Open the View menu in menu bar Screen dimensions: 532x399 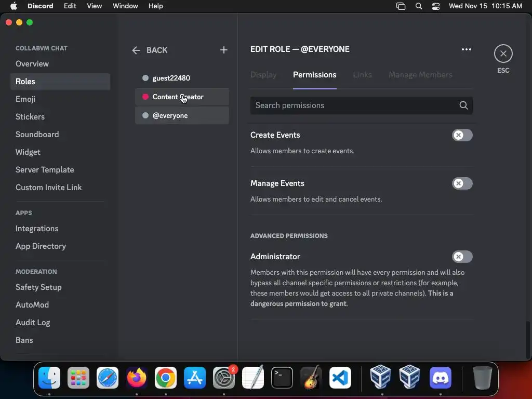pyautogui.click(x=95, y=6)
